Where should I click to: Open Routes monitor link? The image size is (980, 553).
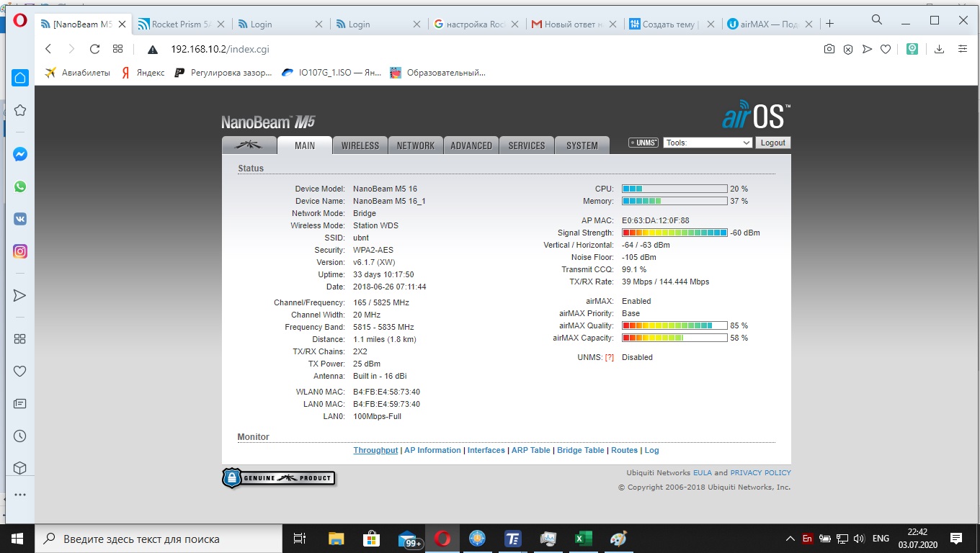click(625, 450)
